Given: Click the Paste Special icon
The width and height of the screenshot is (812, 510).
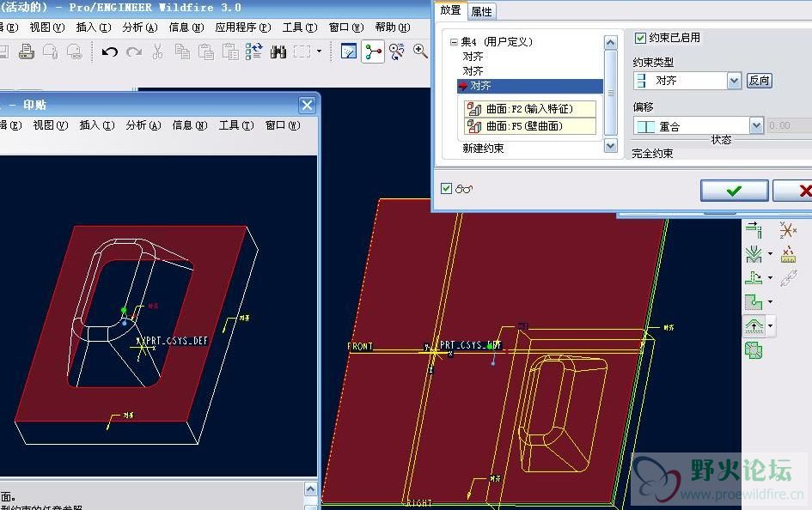Looking at the screenshot, I should coord(230,52).
